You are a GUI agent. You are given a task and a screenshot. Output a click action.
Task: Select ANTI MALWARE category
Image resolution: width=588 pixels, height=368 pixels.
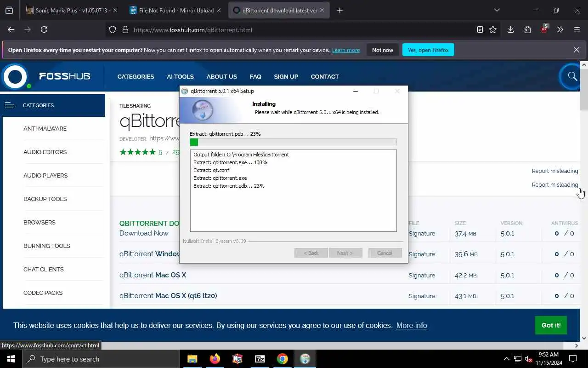(45, 128)
